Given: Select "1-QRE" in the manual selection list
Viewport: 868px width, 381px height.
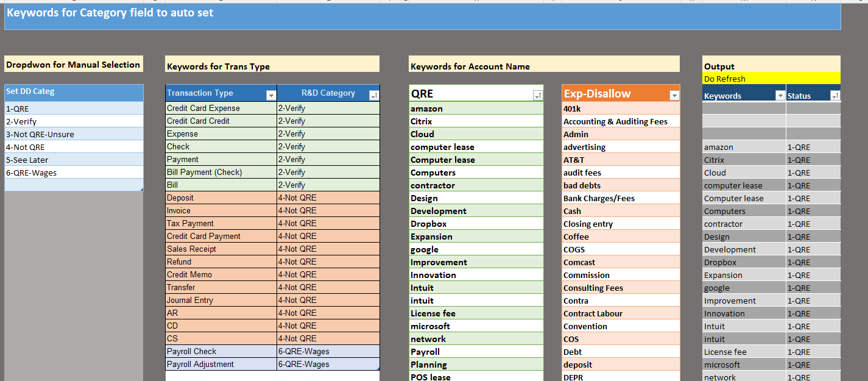Looking at the screenshot, I should [37, 109].
